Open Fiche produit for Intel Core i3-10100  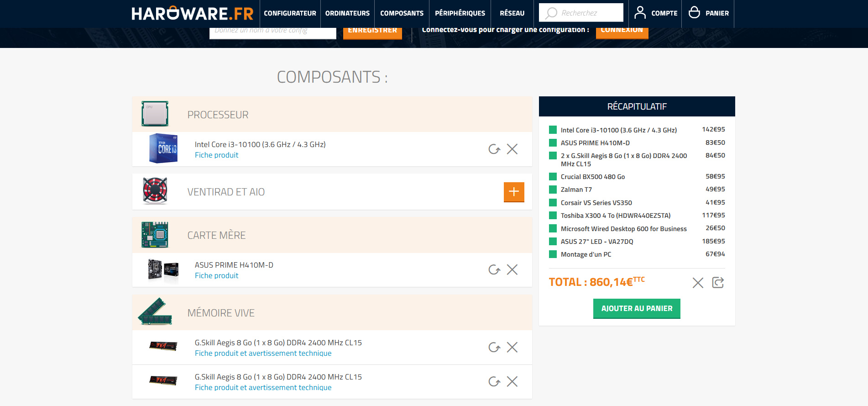click(x=216, y=155)
